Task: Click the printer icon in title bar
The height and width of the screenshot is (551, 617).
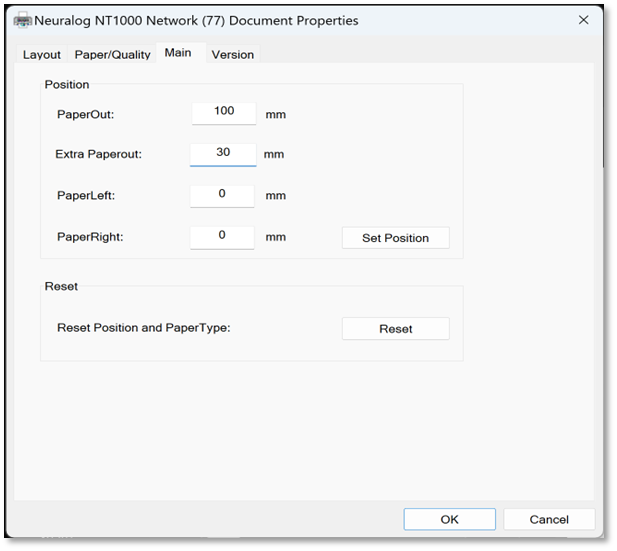Action: click(22, 20)
